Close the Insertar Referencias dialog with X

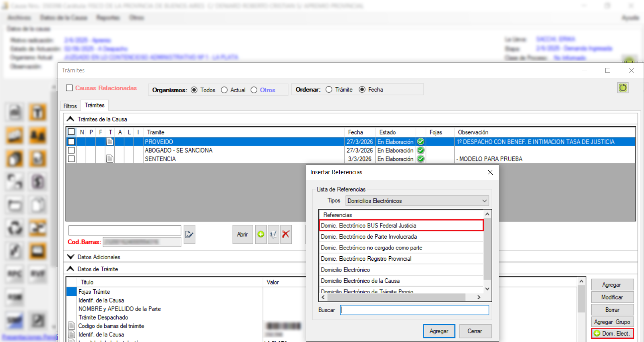tap(490, 172)
